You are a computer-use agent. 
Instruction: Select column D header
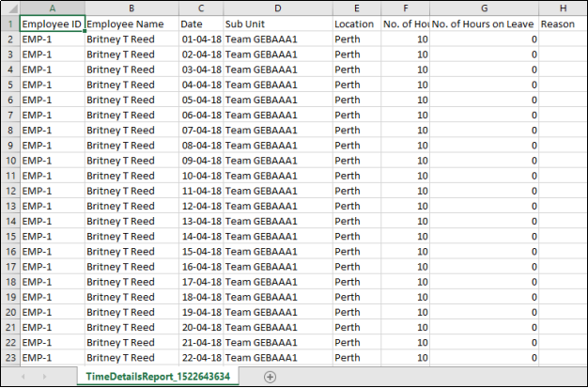[278, 8]
